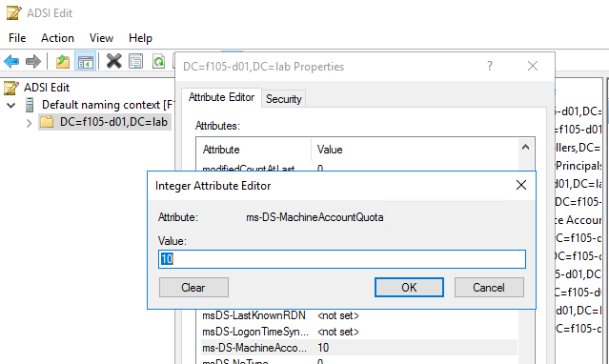This screenshot has height=364, width=609.
Task: Click the Refresh toolbar icon
Action: coord(158,61)
